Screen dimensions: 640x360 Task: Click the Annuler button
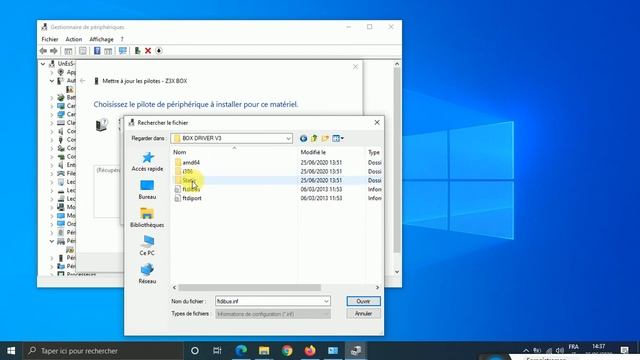click(x=363, y=314)
